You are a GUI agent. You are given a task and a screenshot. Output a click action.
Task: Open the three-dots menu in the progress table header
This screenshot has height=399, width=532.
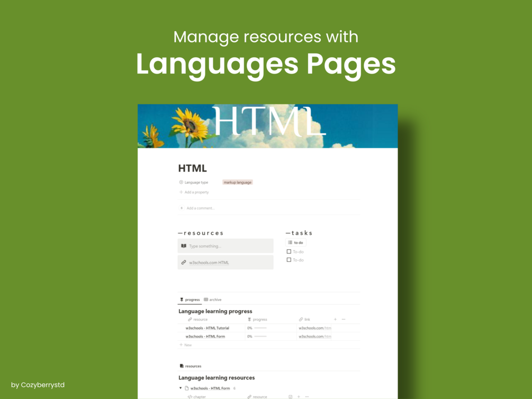tap(344, 319)
